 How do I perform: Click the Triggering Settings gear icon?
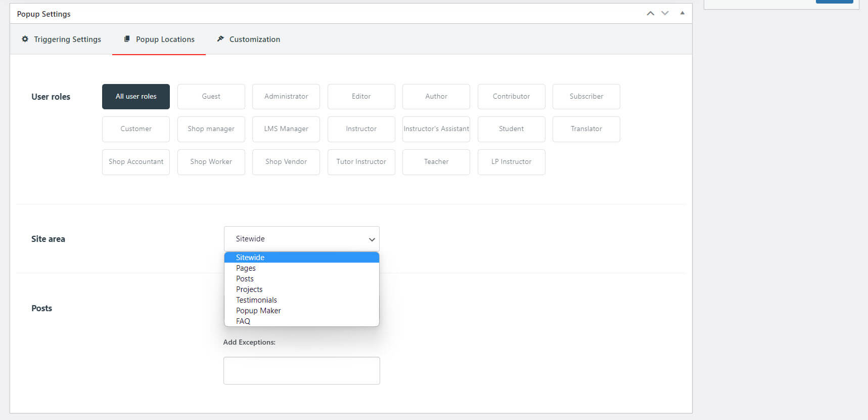point(25,39)
